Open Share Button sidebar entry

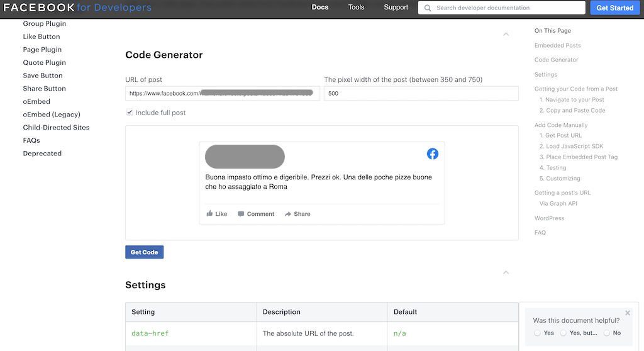click(x=45, y=88)
